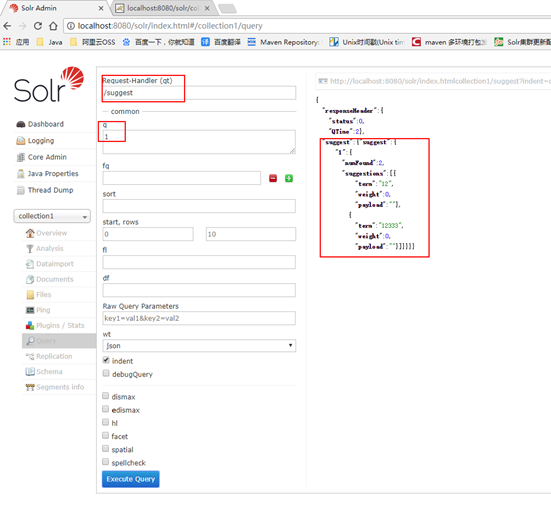Switch to the localhost:8080/solr/col tab
Screen dimensions: 551x510
(163, 8)
